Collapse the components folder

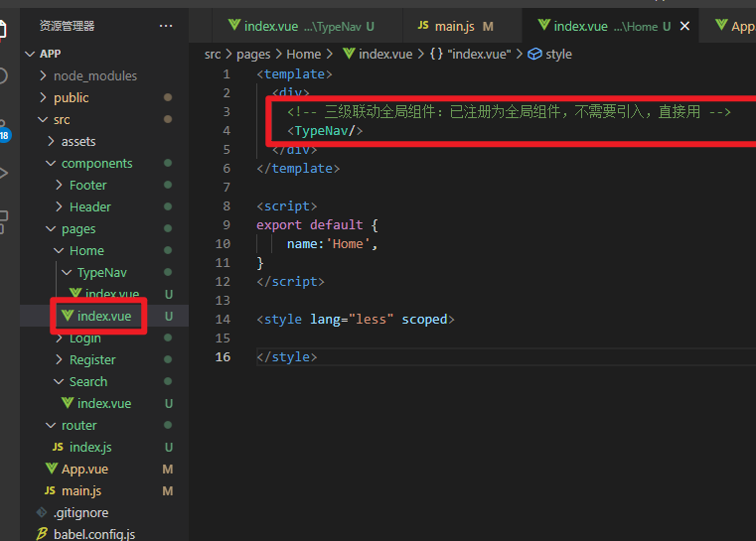click(51, 164)
